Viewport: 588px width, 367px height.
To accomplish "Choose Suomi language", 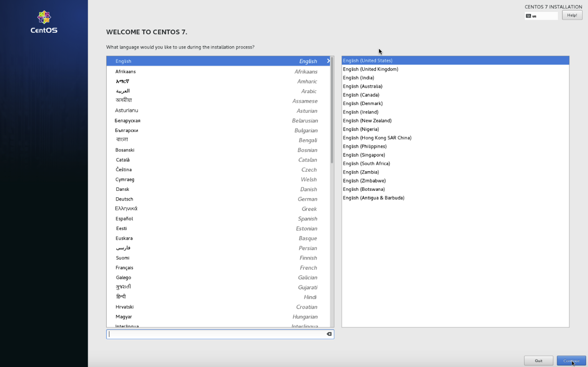I will (x=218, y=258).
